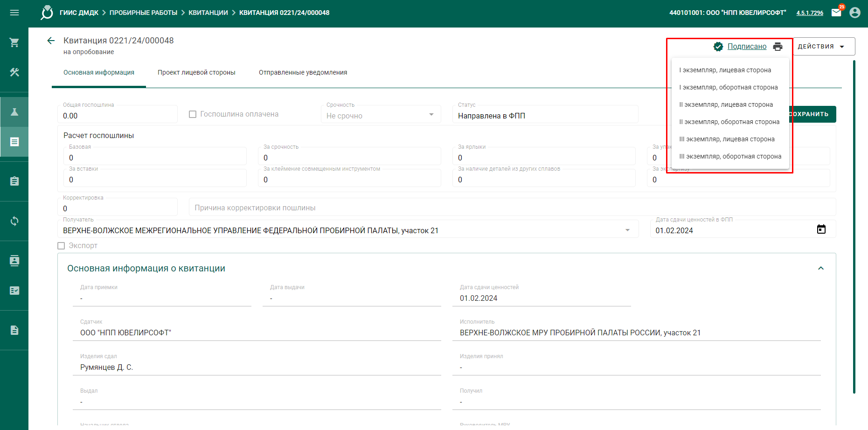
Task: Open the receipts list sidebar icon
Action: (x=14, y=142)
